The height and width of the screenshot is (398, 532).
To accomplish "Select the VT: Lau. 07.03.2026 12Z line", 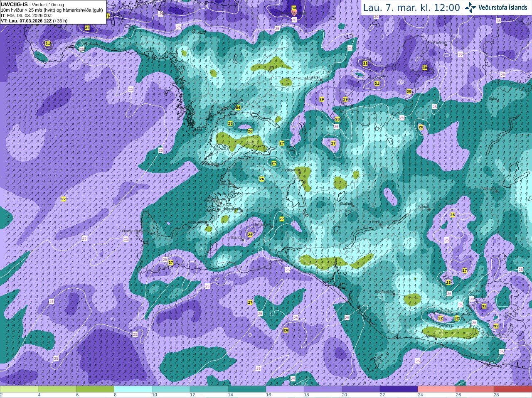I will pyautogui.click(x=34, y=21).
